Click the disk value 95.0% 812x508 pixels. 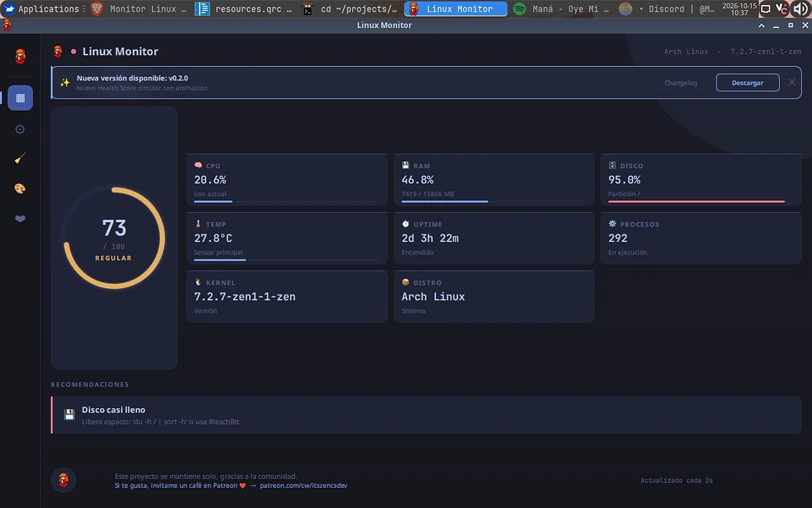625,180
